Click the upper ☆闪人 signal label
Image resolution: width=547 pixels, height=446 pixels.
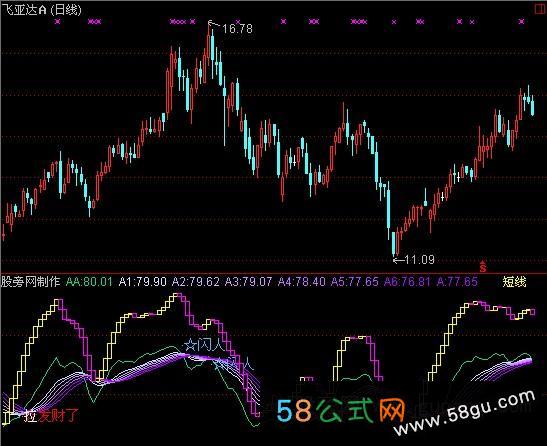[x=204, y=345]
